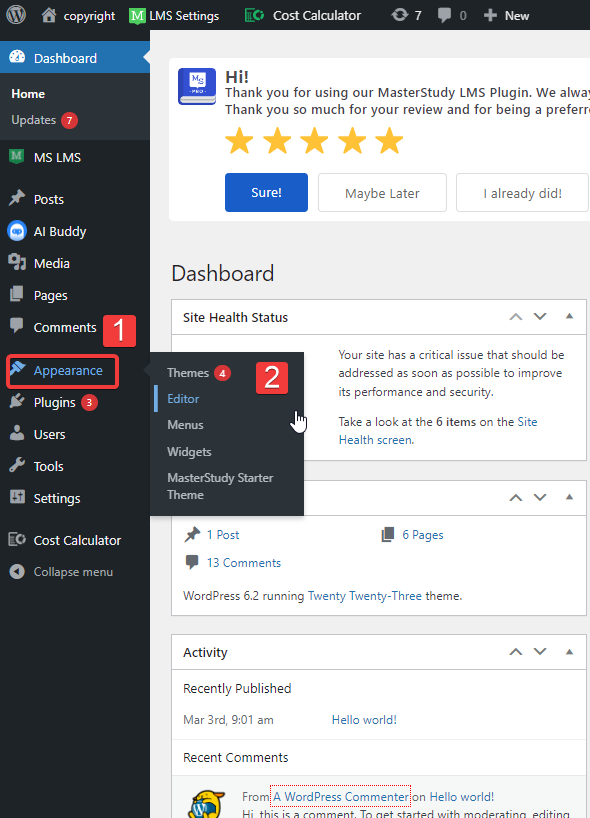Click the AI Buddy chat icon

(x=17, y=231)
